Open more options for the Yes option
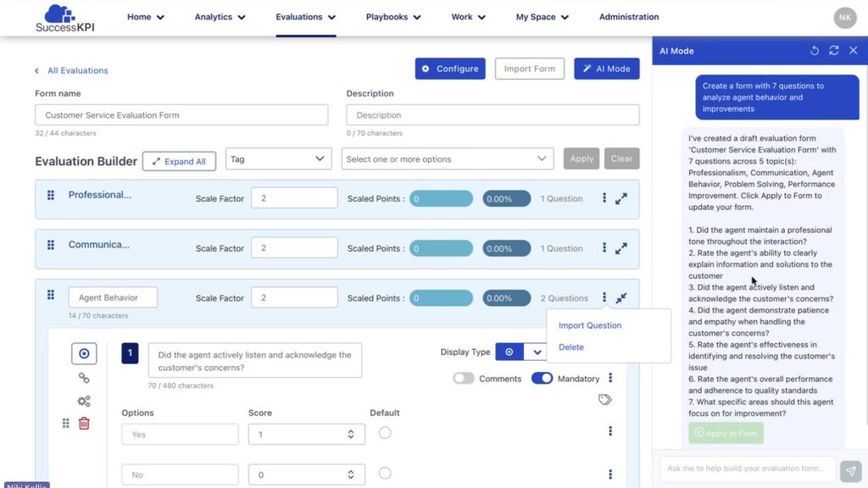 coord(610,431)
